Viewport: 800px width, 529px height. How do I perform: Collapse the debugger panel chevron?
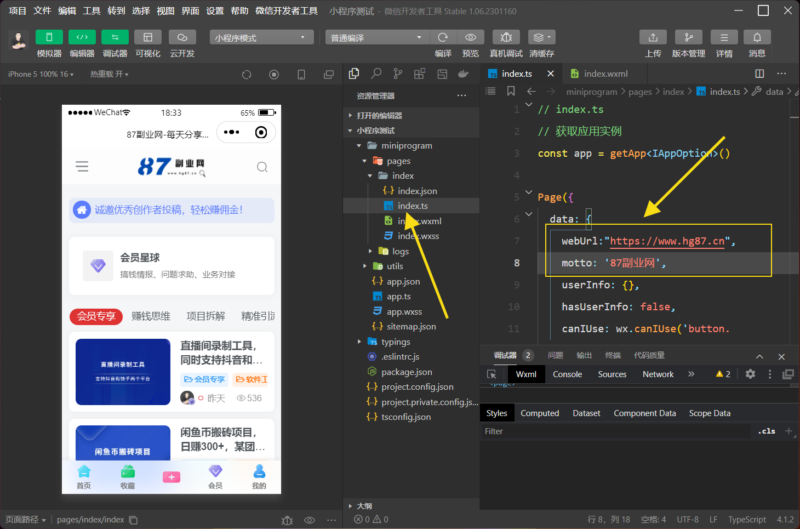click(760, 357)
